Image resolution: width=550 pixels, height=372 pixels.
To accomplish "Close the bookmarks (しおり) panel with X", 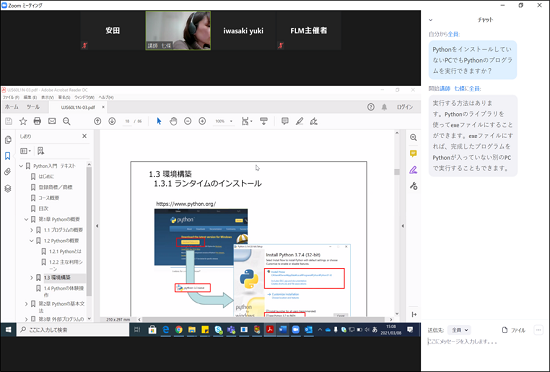I will point(85,136).
